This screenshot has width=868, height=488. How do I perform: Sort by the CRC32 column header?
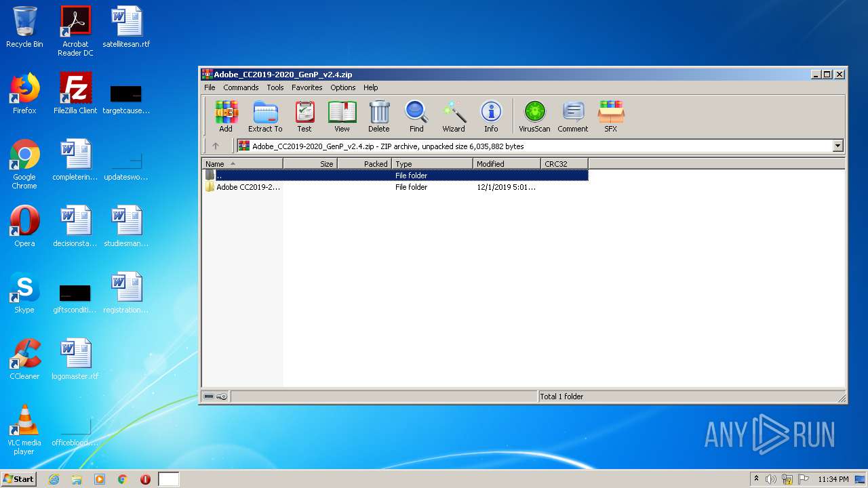point(564,163)
